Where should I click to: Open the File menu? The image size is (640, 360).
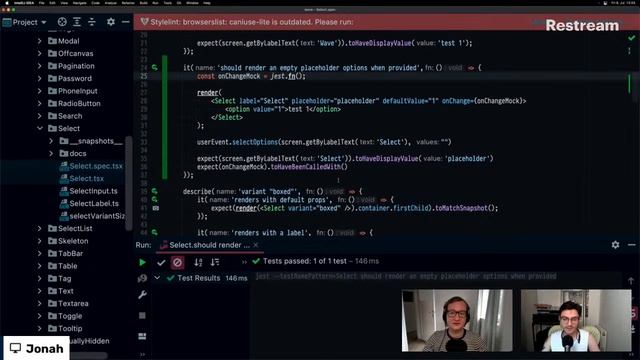42,3
